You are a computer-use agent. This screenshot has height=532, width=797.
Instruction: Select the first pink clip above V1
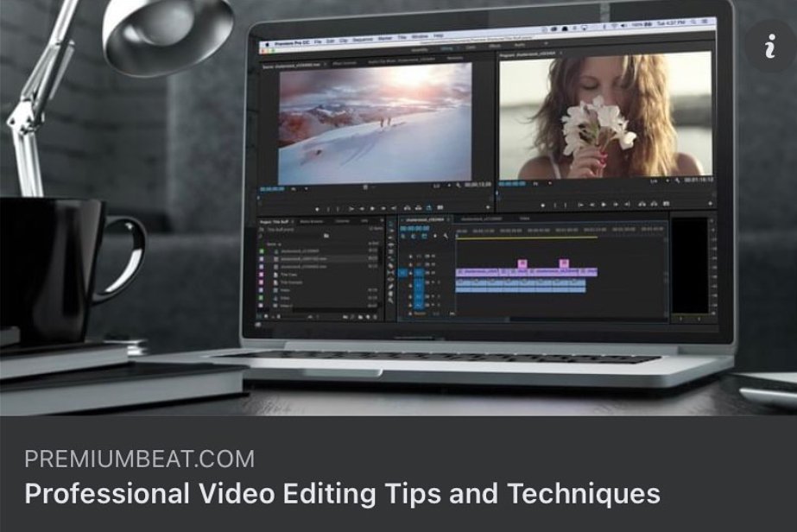(x=522, y=263)
